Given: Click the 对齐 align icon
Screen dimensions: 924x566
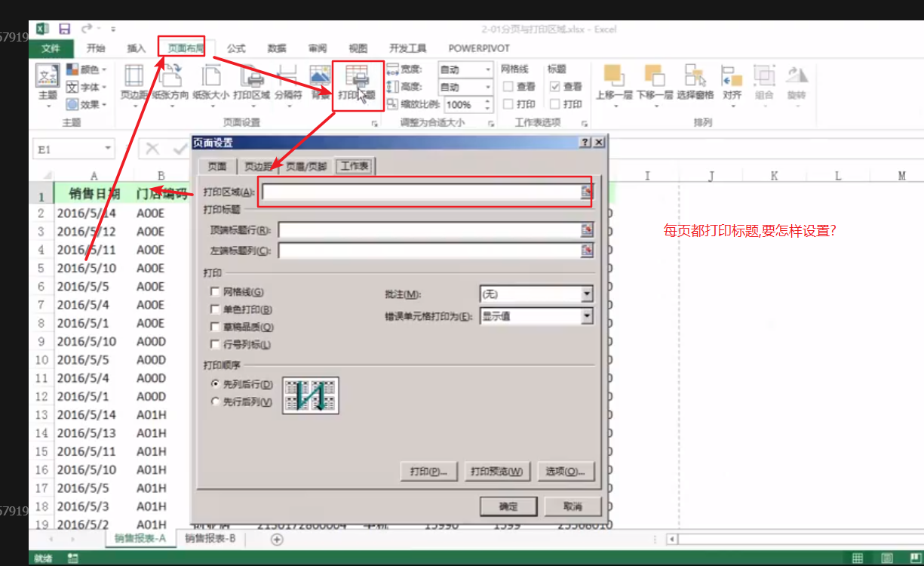Looking at the screenshot, I should (732, 76).
